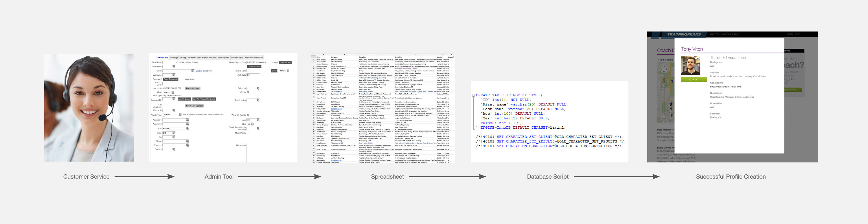Open the Units Metric dropdown
Image resolution: width=868 pixels, height=224 pixels.
pos(169,92)
